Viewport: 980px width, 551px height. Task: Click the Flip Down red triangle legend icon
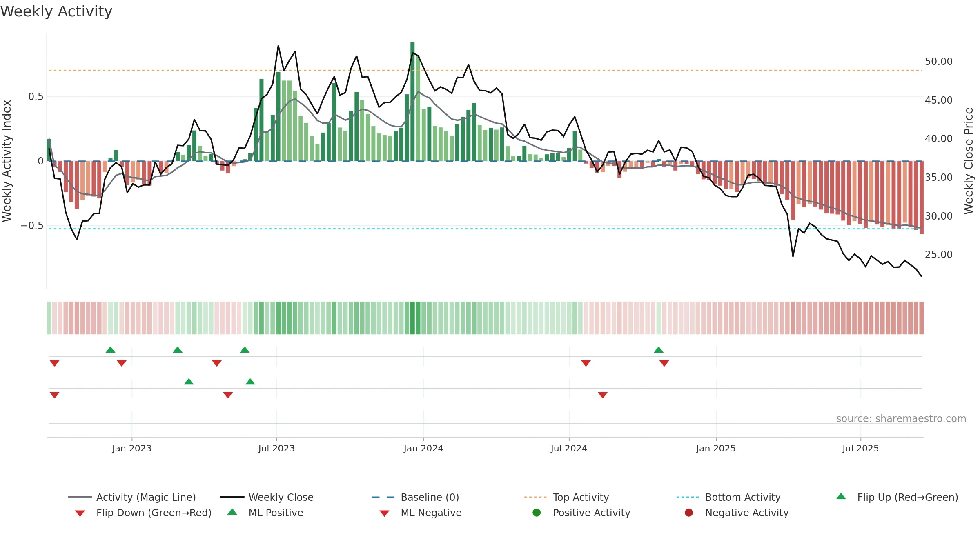coord(80,513)
